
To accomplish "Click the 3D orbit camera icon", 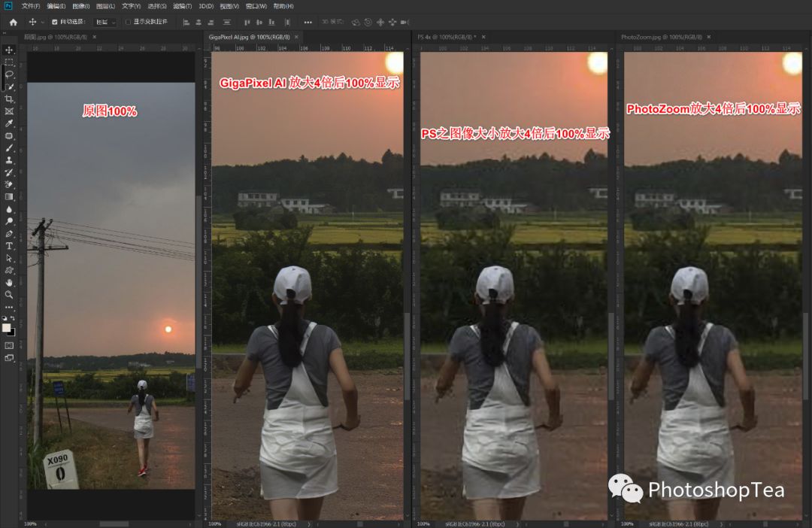I will 356,23.
